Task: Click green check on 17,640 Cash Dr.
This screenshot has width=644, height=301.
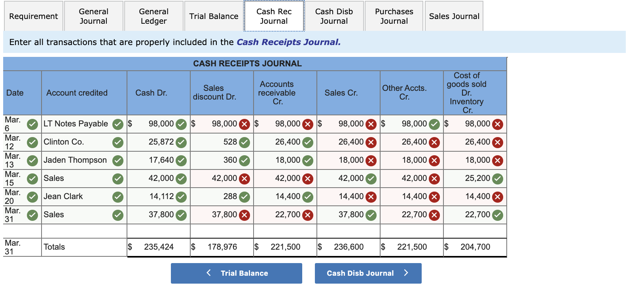Action: [x=181, y=161]
